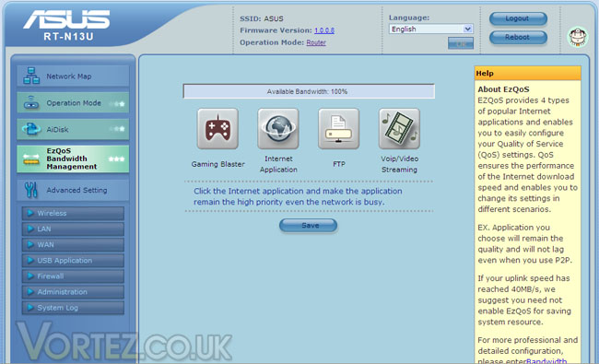Screen dimensions: 599x364
Task: Expand the System Log menu arrow
Action: point(30,307)
